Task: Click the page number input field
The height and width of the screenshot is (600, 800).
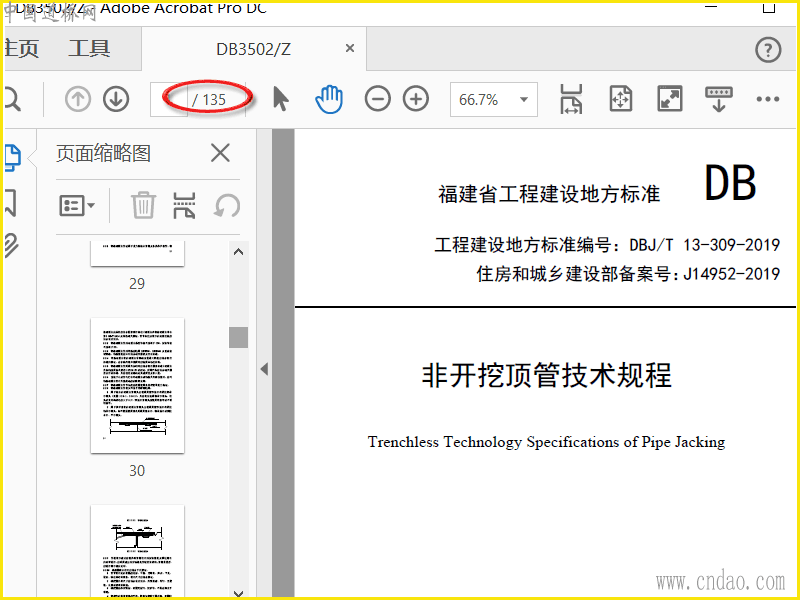Action: (169, 99)
